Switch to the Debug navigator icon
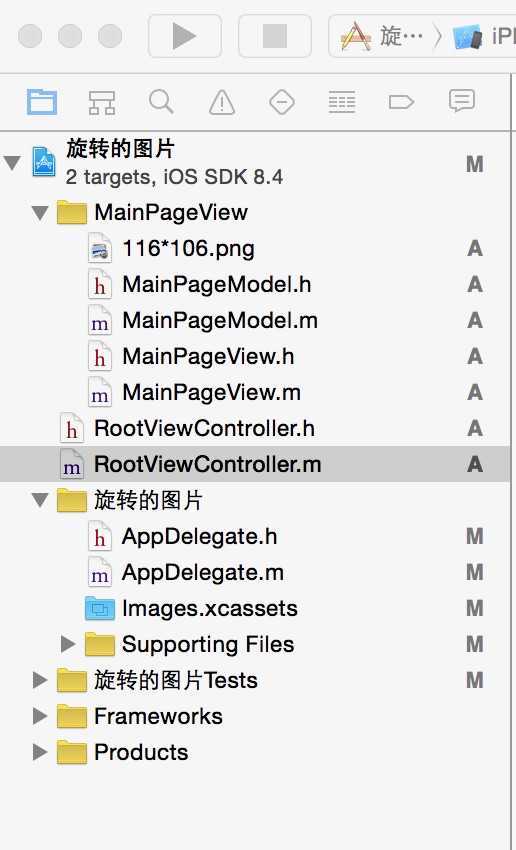The image size is (516, 850). tap(342, 102)
